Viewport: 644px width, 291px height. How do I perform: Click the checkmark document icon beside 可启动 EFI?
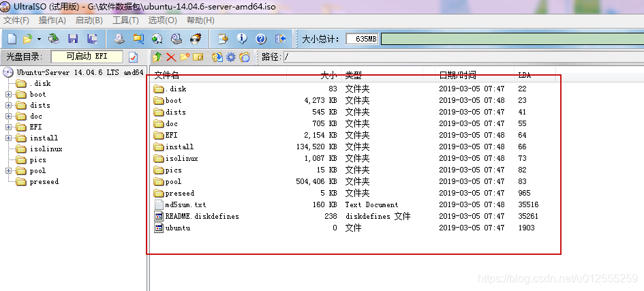pyautogui.click(x=133, y=57)
